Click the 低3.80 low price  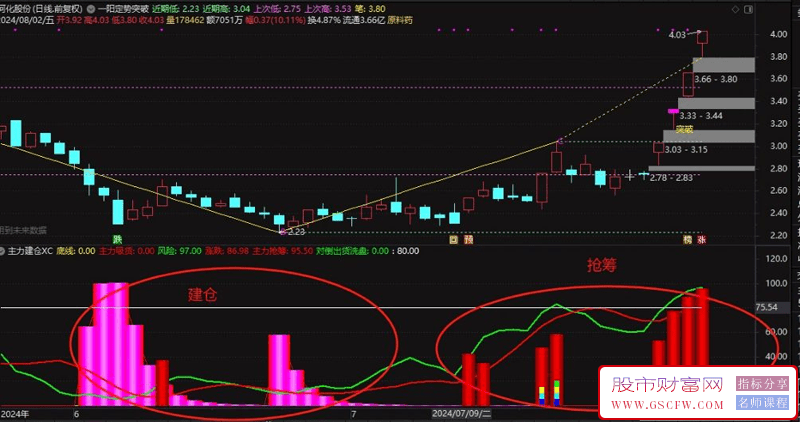126,20
